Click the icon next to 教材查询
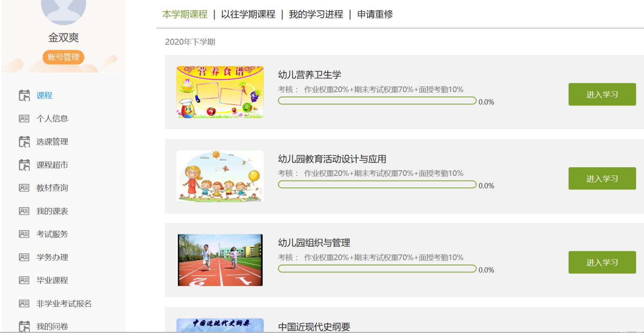This screenshot has height=333, width=644. (24, 188)
